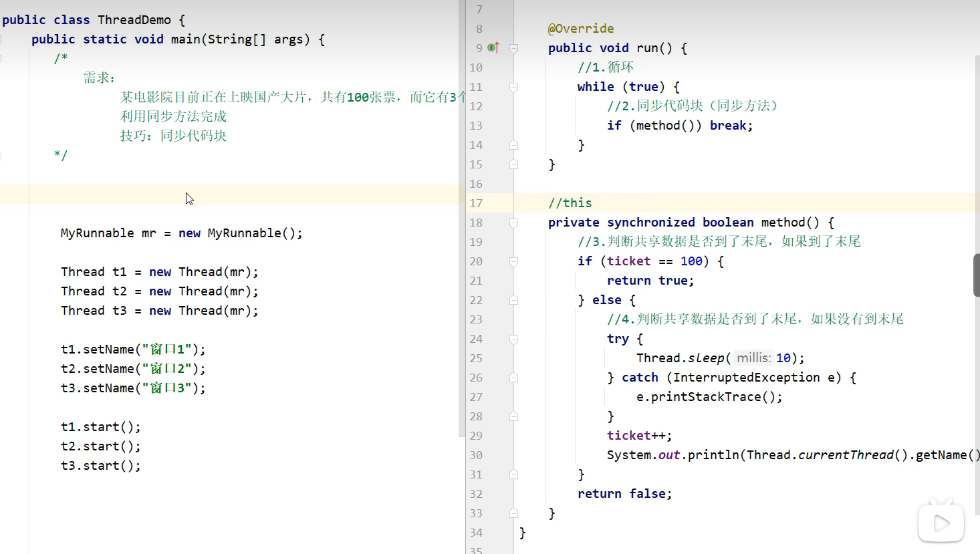Collapse the catch block fold on line 26

[x=513, y=378]
